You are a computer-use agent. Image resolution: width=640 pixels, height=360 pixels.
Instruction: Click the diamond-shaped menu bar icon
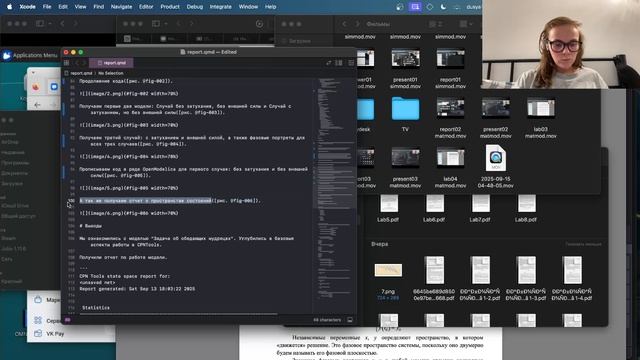tap(429, 7)
